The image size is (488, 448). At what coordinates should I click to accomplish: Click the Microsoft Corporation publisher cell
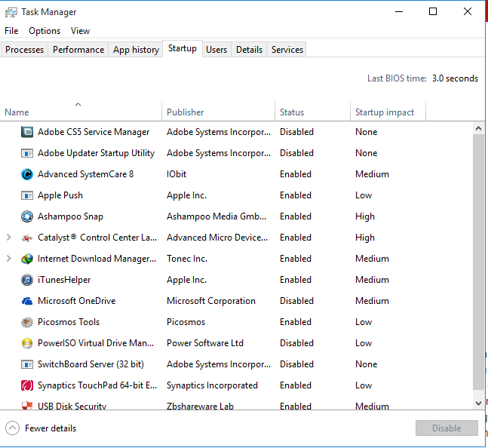pyautogui.click(x=211, y=301)
